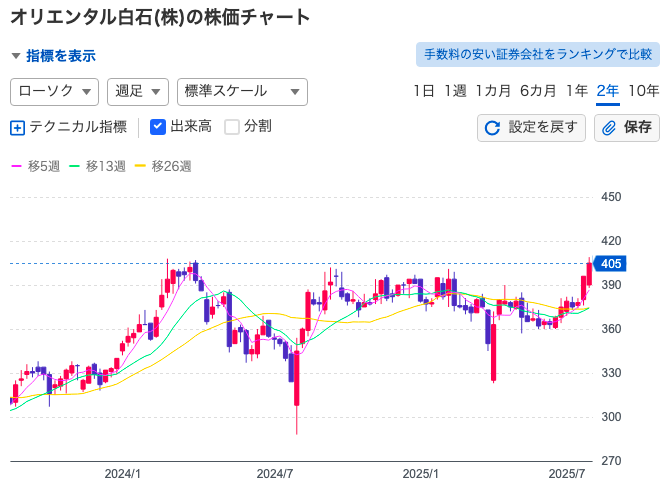670x491 pixels.
Task: Click the blue 405 current price tag
Action: pyautogui.click(x=610, y=264)
